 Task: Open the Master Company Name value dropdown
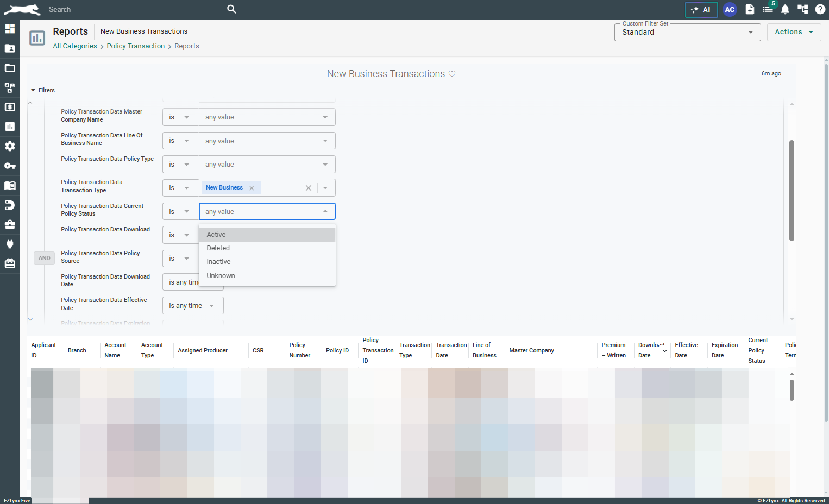(x=267, y=117)
